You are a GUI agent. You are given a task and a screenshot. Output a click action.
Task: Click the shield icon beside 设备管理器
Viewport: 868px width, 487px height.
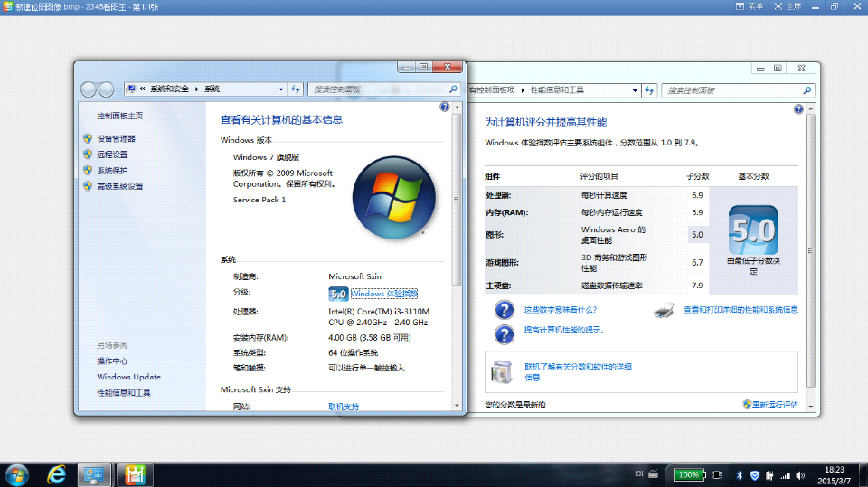88,138
